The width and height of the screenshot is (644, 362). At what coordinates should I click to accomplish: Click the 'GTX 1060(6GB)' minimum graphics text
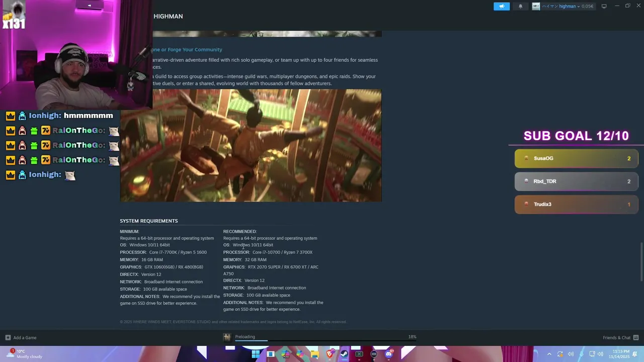(x=159, y=267)
